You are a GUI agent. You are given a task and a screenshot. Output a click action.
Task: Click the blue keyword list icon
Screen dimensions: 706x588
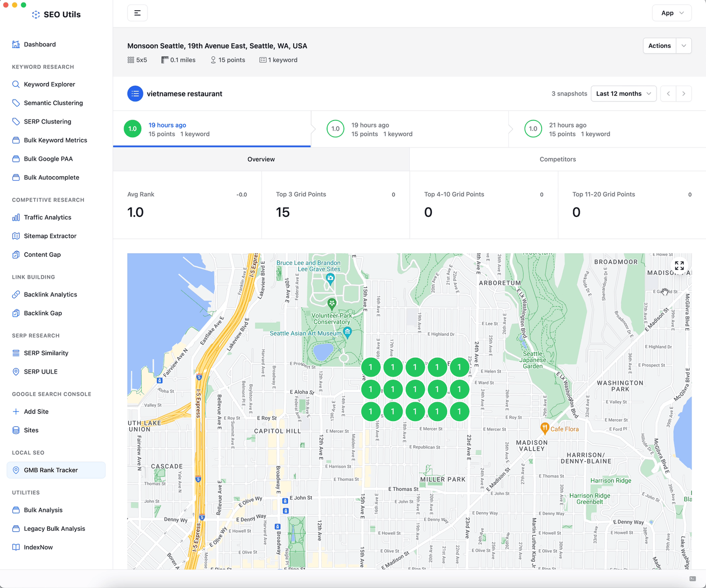tap(135, 94)
